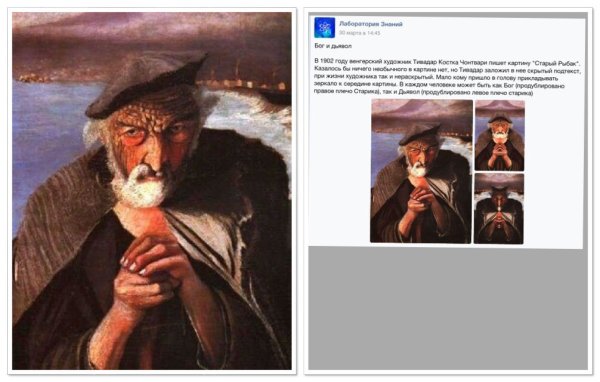Click the fisherman's nose in the large painting
The height and width of the screenshot is (382, 600).
coord(157,153)
